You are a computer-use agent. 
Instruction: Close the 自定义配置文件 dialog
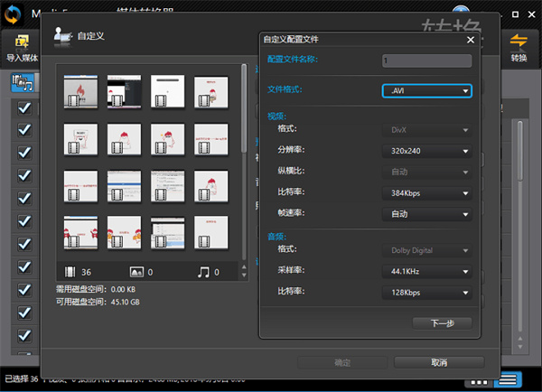[469, 40]
